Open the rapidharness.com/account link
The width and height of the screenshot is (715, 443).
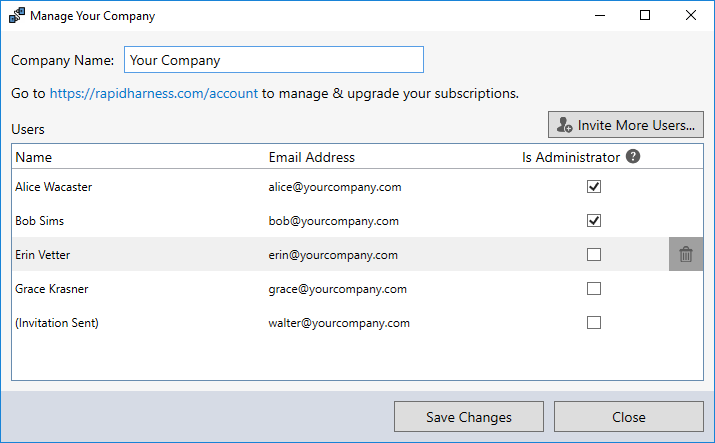click(x=153, y=93)
